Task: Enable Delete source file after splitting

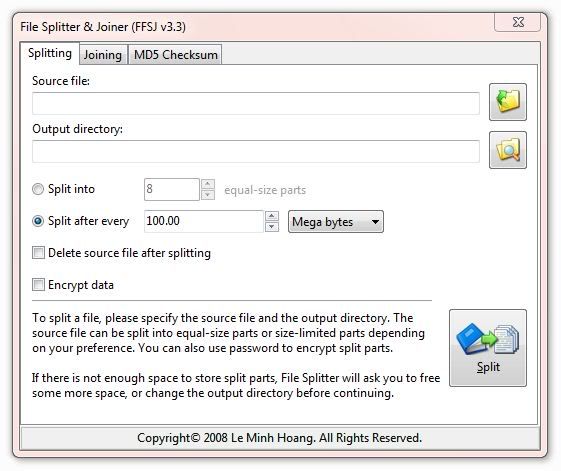Action: coord(38,253)
